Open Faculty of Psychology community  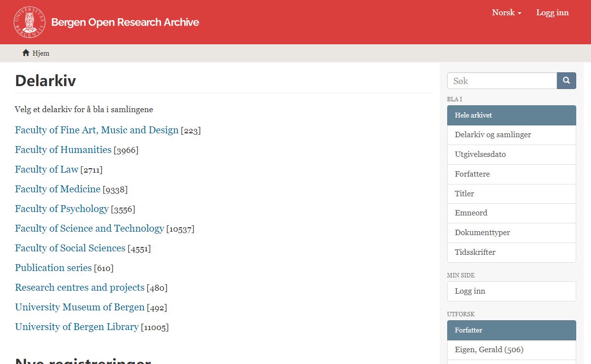click(x=62, y=209)
